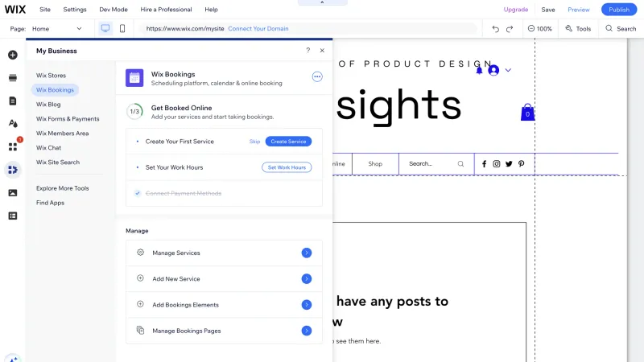This screenshot has height=362, width=644.
Task: Switch to mobile view icon
Action: click(122, 28)
